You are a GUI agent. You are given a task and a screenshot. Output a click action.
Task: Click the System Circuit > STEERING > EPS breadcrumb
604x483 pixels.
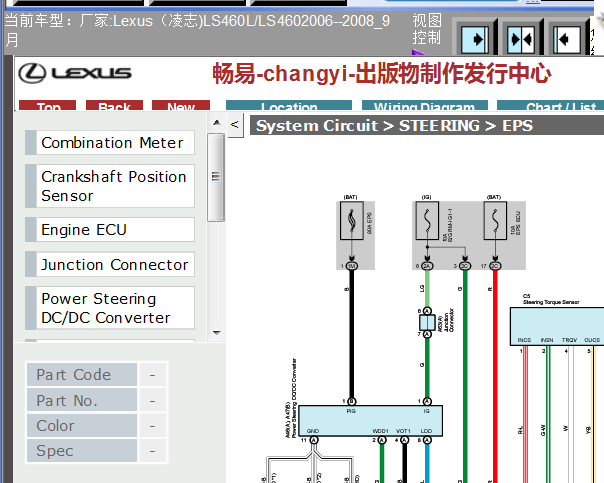[394, 126]
